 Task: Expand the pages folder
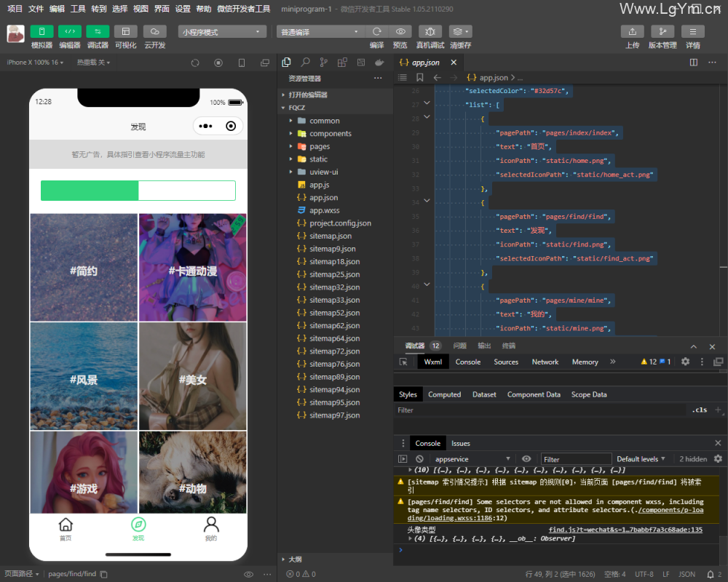click(335, 146)
